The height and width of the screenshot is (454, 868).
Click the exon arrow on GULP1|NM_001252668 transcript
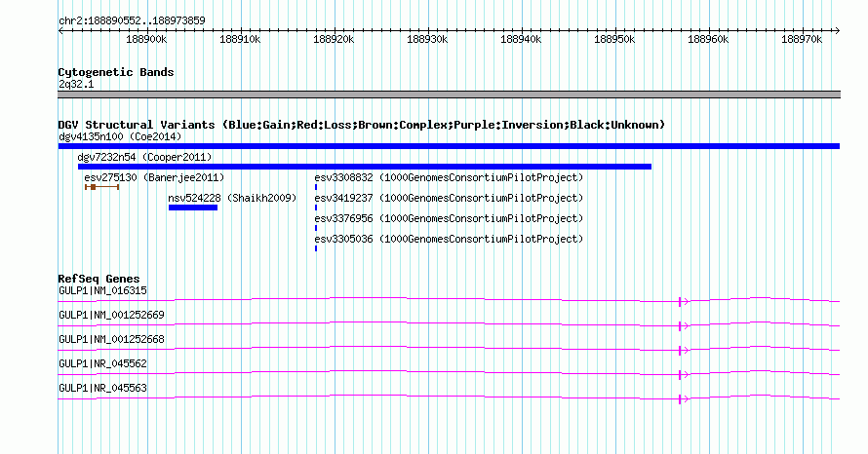(x=684, y=350)
